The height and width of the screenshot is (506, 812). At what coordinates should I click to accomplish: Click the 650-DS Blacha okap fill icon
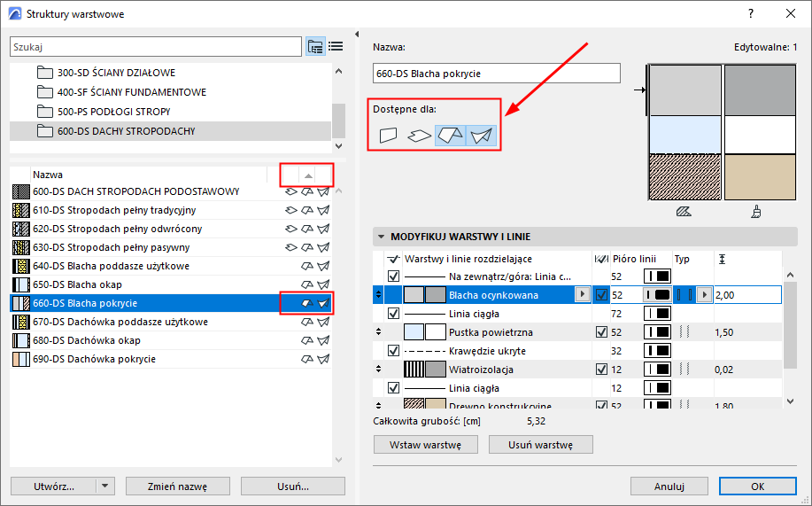click(x=21, y=284)
